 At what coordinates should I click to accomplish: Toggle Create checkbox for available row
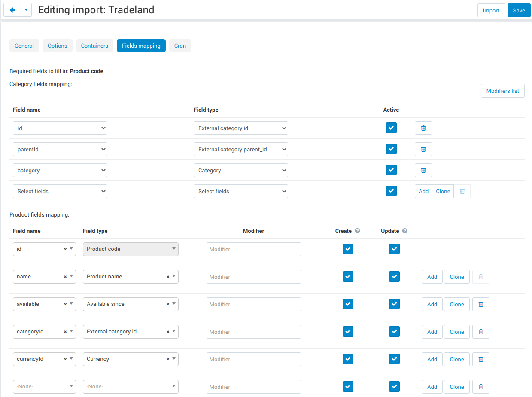point(348,304)
